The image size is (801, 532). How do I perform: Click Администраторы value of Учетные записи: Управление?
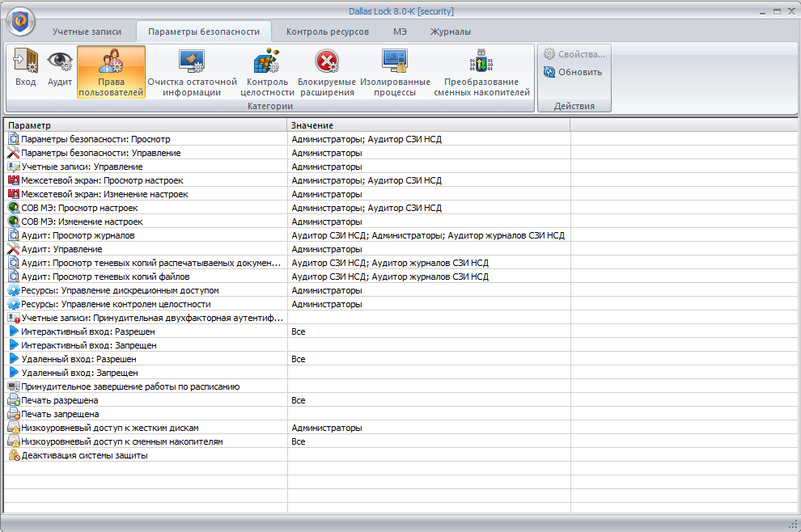[327, 167]
